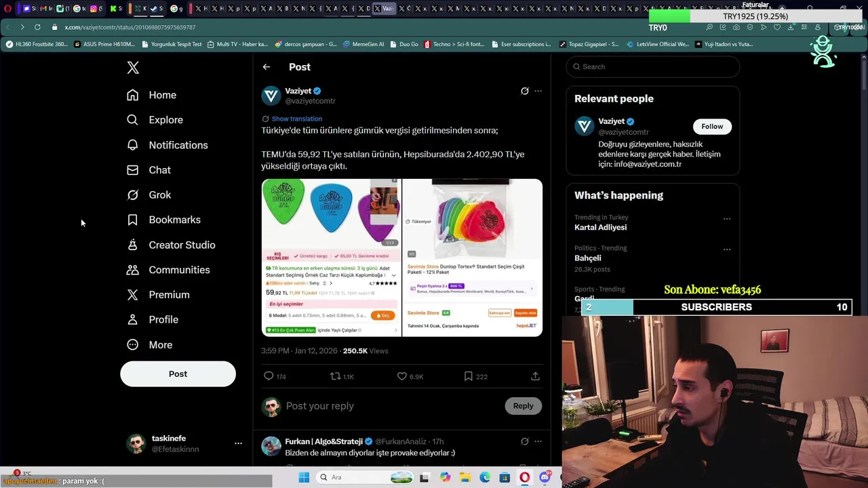The image size is (868, 488).
Task: Click the share icon on the post
Action: click(535, 376)
